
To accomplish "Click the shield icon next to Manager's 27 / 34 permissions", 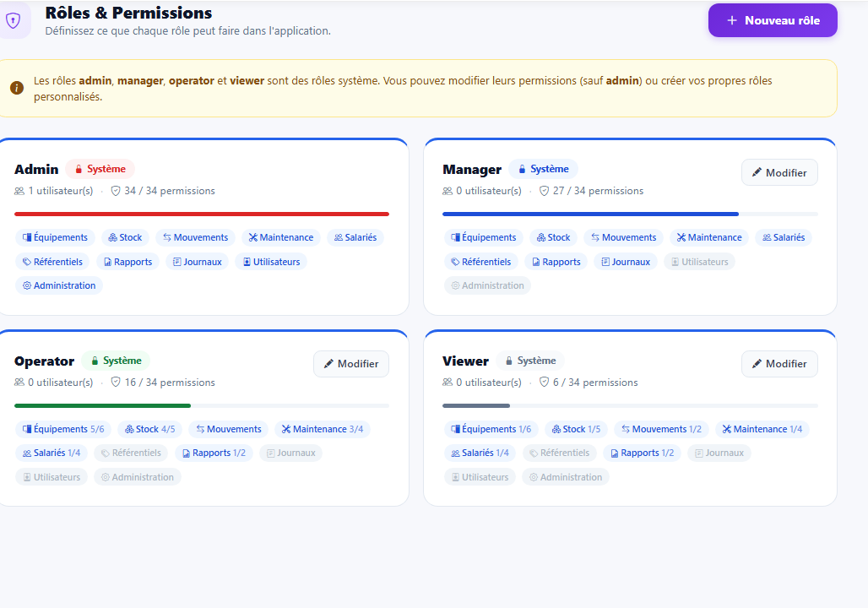I will click(544, 191).
